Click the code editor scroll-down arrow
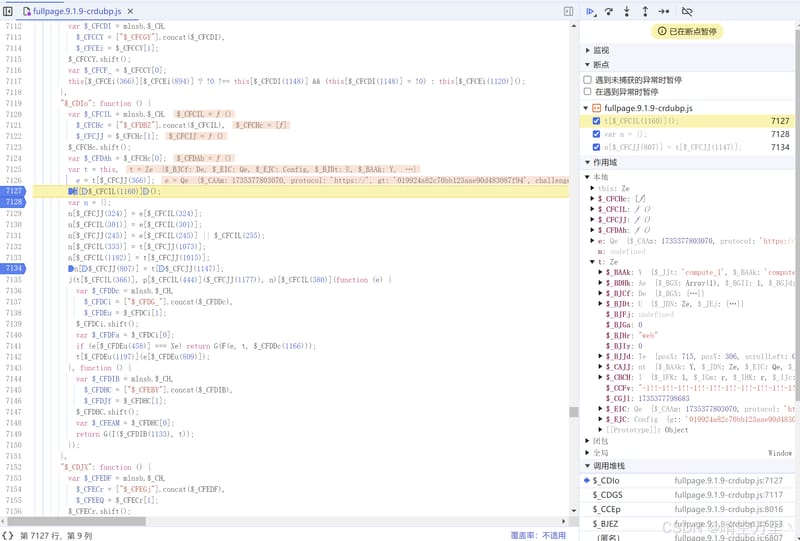The height and width of the screenshot is (541, 800). [574, 510]
